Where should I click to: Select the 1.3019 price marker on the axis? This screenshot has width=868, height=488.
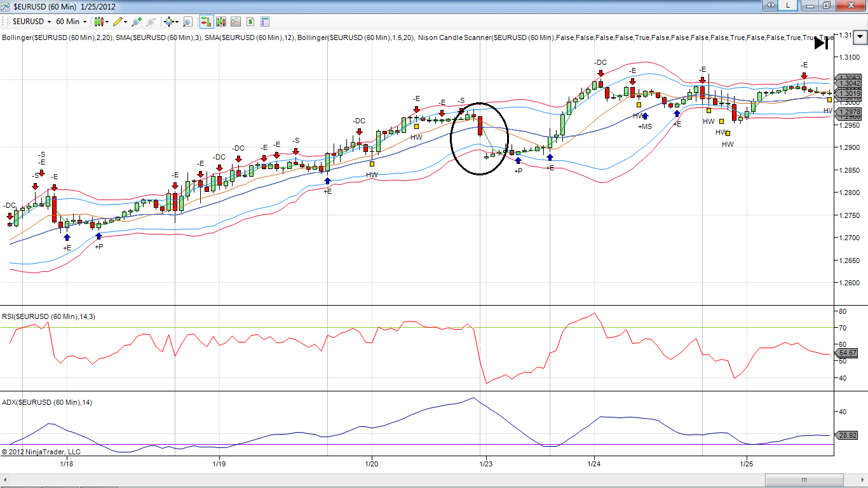849,93
